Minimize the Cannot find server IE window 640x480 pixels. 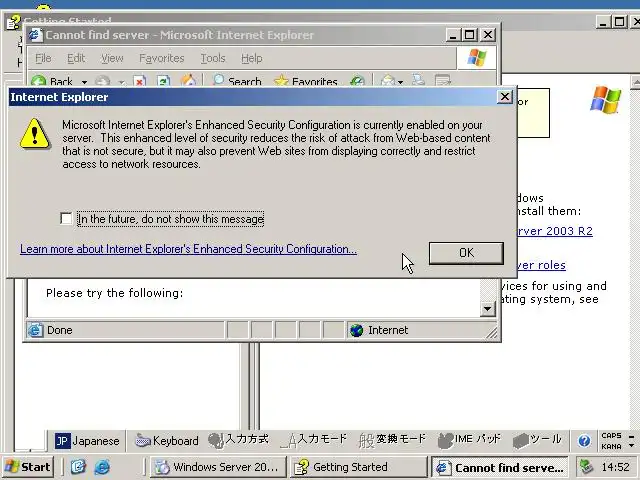[x=452, y=35]
